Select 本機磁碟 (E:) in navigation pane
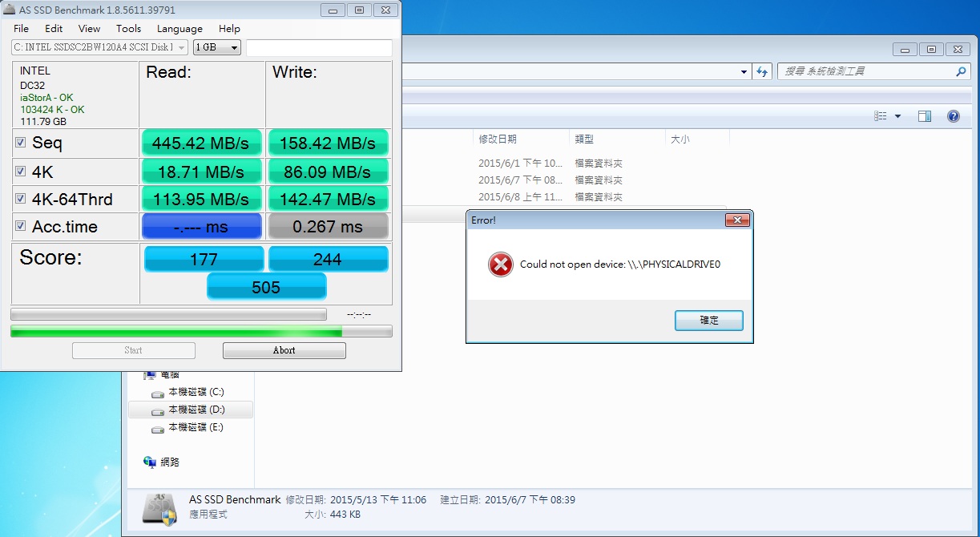 [196, 427]
